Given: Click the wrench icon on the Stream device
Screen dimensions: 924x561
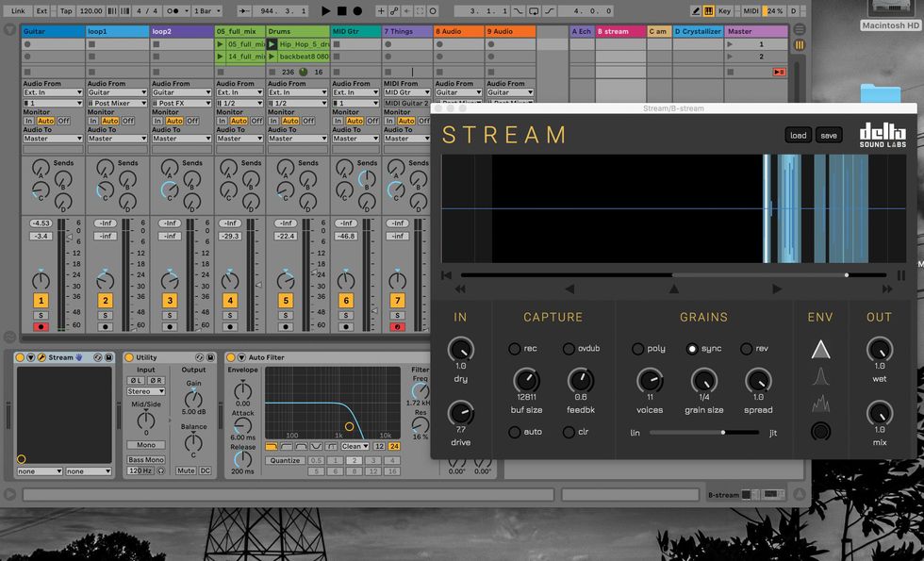Looking at the screenshot, I should point(41,357).
